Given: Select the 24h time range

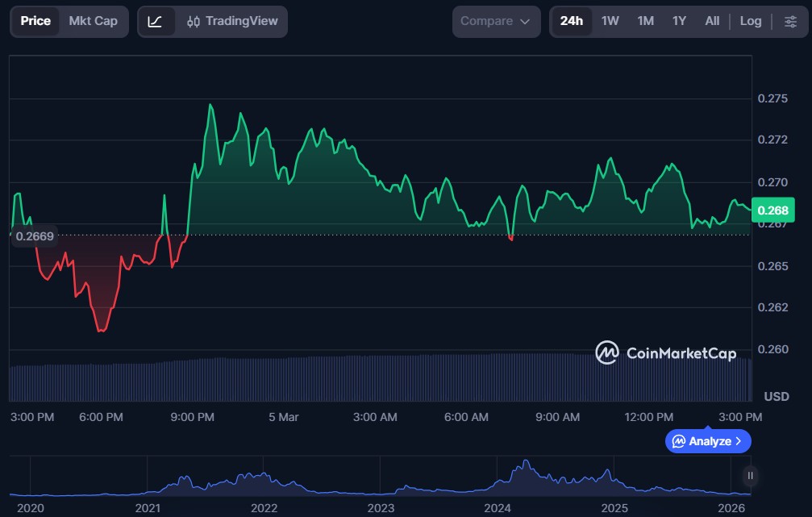Looking at the screenshot, I should point(571,22).
